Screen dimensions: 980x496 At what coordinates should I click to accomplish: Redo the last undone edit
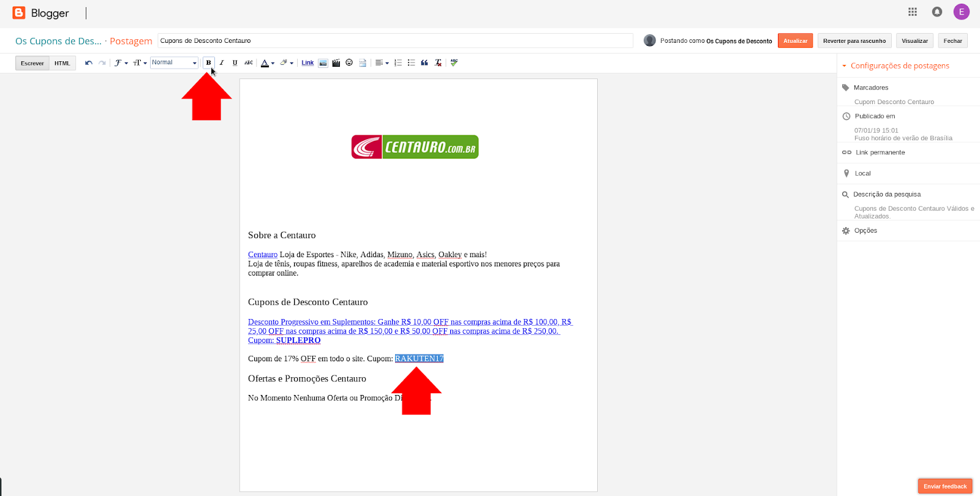coord(102,63)
